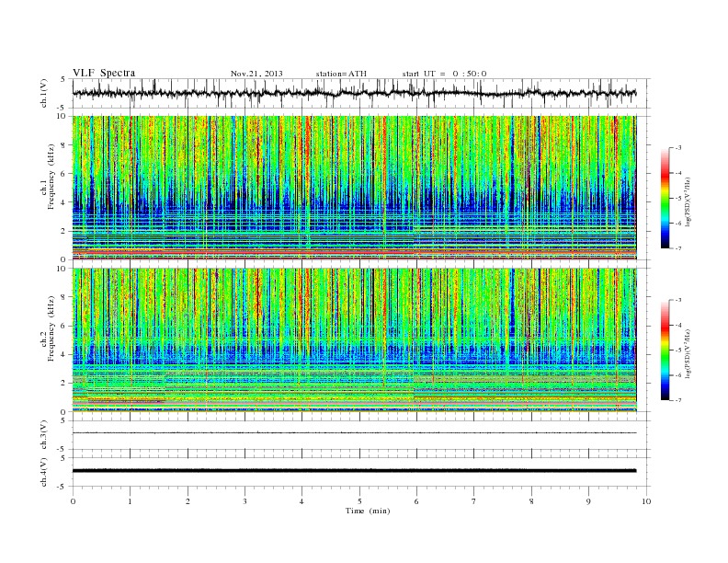The width and height of the screenshot is (728, 563).
Task: Select the ch.1 "Frequency (kHz)" axis label
Action: click(x=51, y=177)
